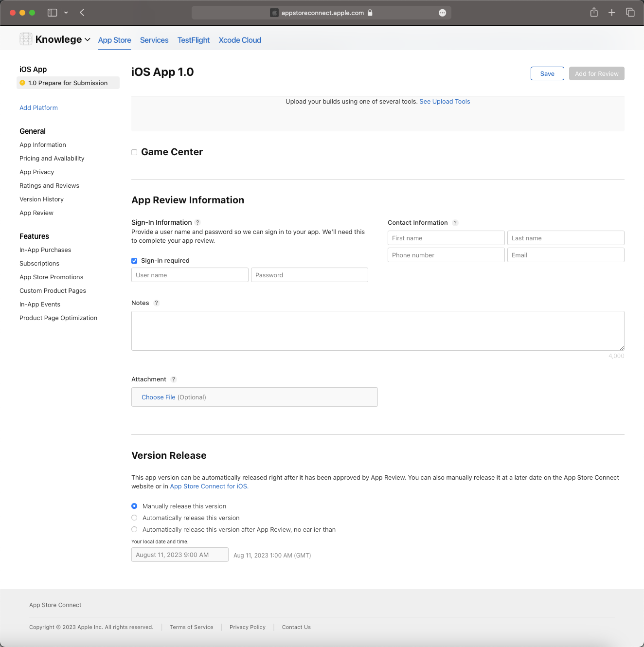Enable the Game Center checkbox
This screenshot has height=647, width=644.
click(134, 152)
